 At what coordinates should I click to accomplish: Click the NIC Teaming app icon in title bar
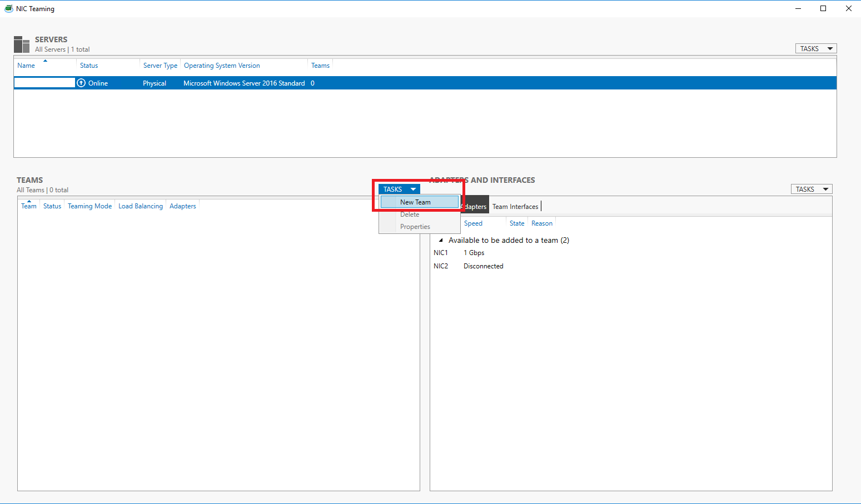[x=8, y=8]
